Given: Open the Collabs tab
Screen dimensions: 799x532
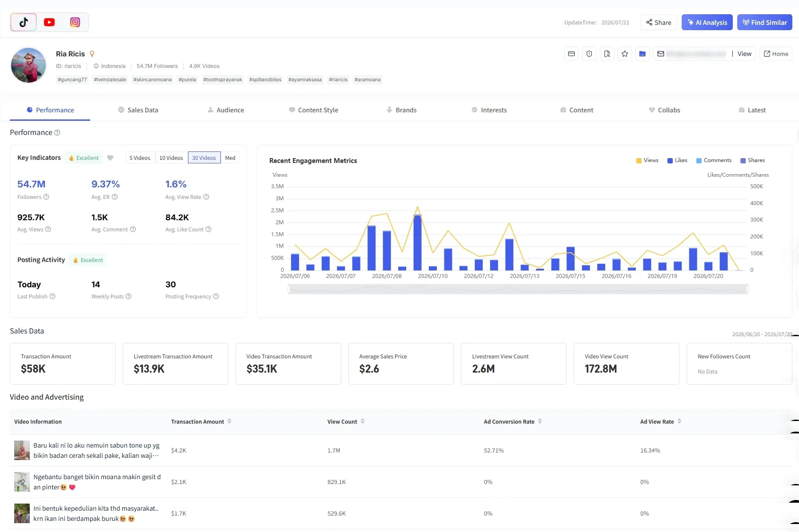Looking at the screenshot, I should (664, 110).
